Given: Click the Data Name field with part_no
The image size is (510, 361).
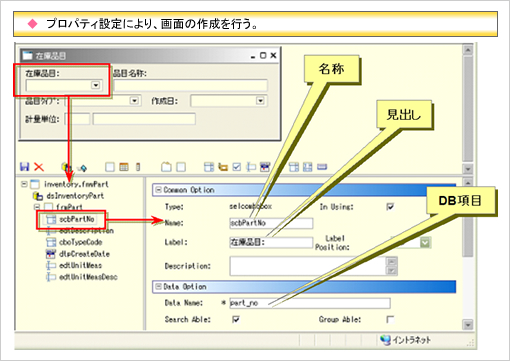Looking at the screenshot, I should coord(310,303).
